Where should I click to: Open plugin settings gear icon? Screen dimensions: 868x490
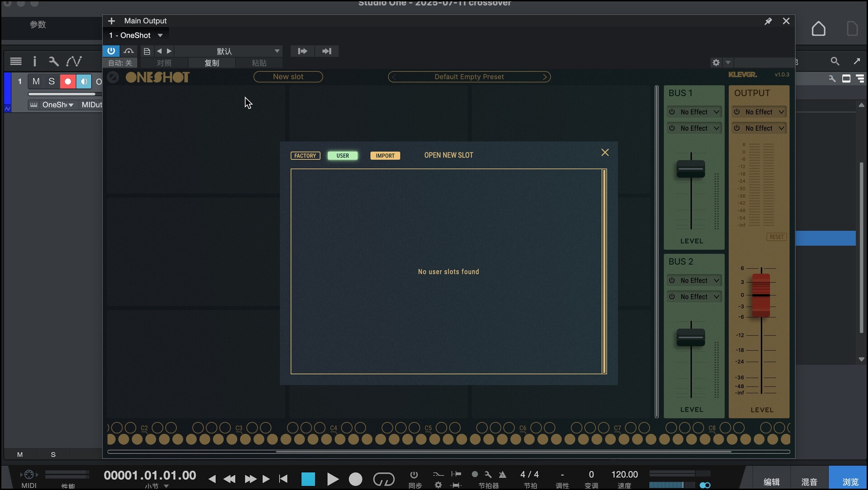point(716,62)
